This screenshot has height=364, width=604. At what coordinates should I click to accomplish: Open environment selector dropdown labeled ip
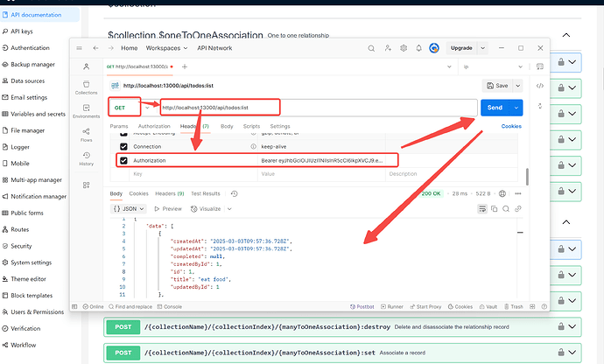(493, 66)
